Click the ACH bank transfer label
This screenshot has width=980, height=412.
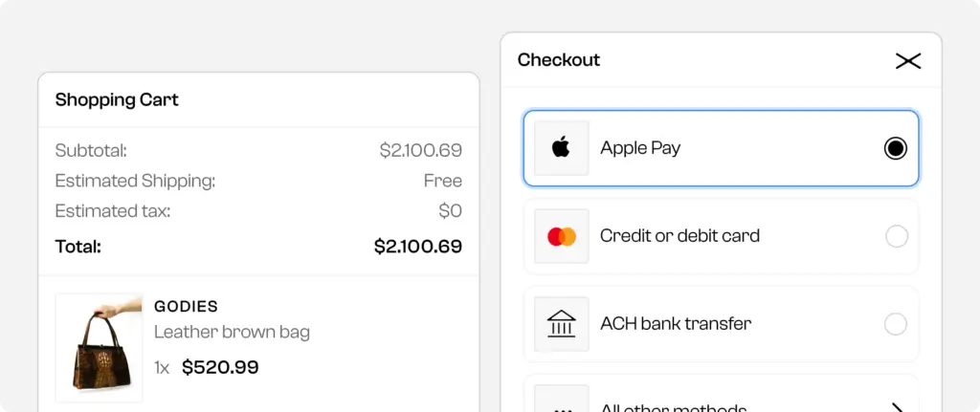tap(676, 324)
